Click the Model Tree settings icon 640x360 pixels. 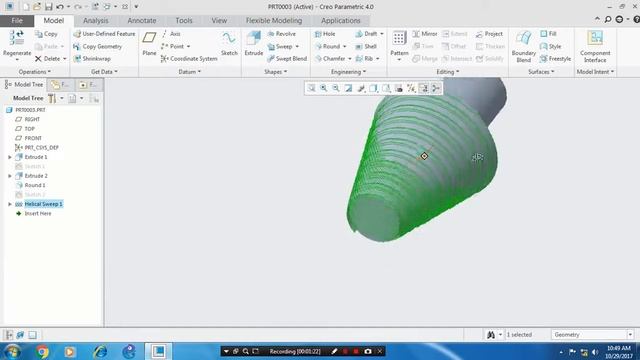[x=52, y=98]
